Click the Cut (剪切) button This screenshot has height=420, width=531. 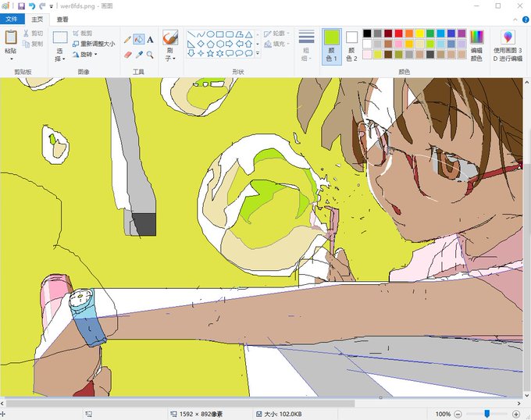33,33
